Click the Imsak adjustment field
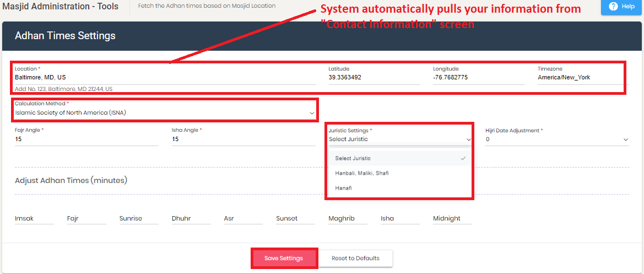This screenshot has height=274, width=644. [35, 218]
